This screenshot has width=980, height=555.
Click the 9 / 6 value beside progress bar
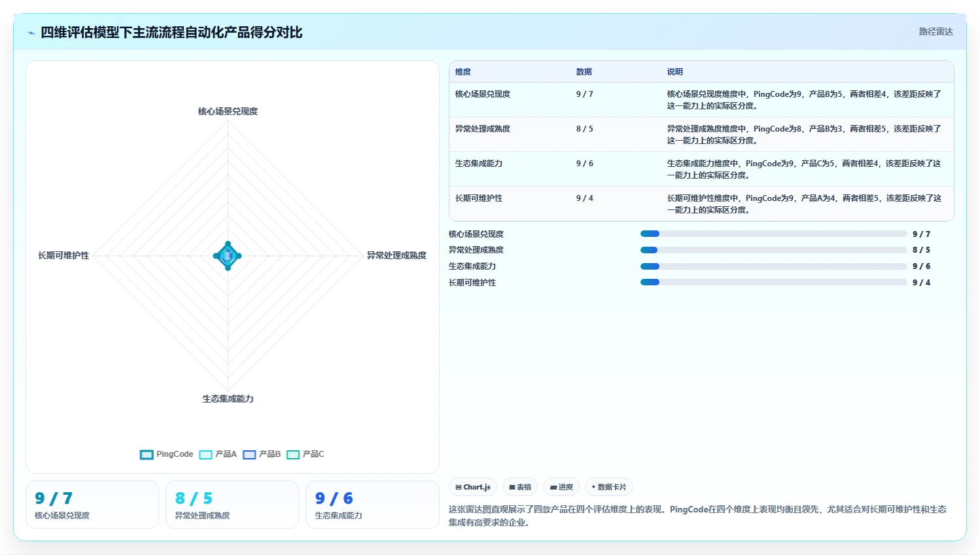point(921,266)
